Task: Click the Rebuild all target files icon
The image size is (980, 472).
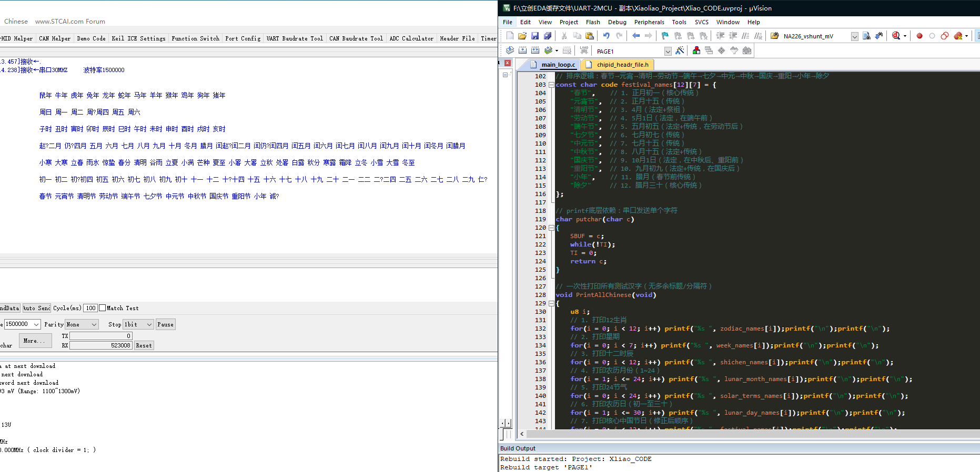Action: click(x=536, y=50)
